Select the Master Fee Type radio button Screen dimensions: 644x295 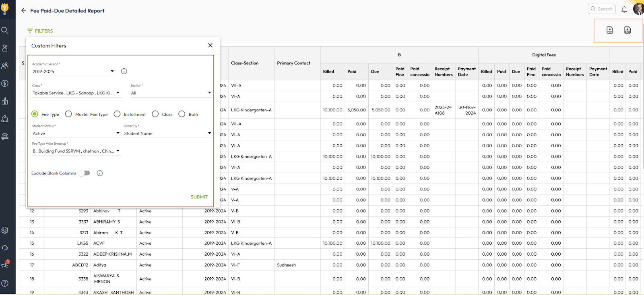[x=68, y=114]
